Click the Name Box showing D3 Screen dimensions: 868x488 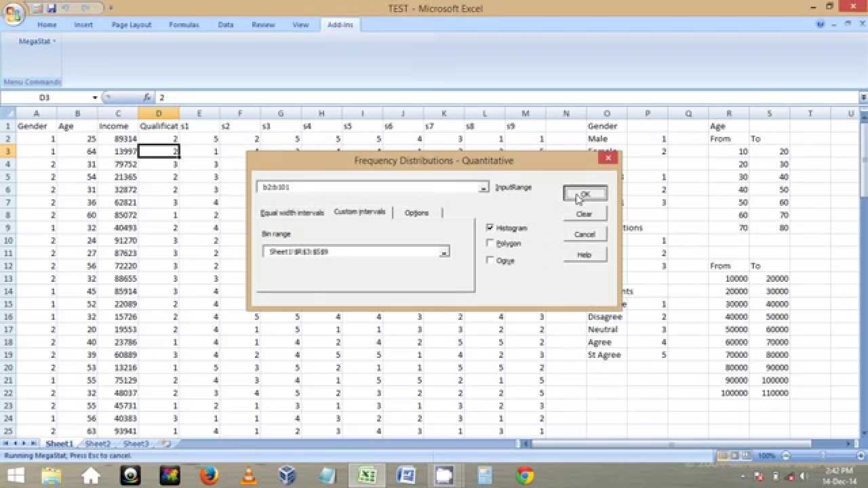[45, 98]
